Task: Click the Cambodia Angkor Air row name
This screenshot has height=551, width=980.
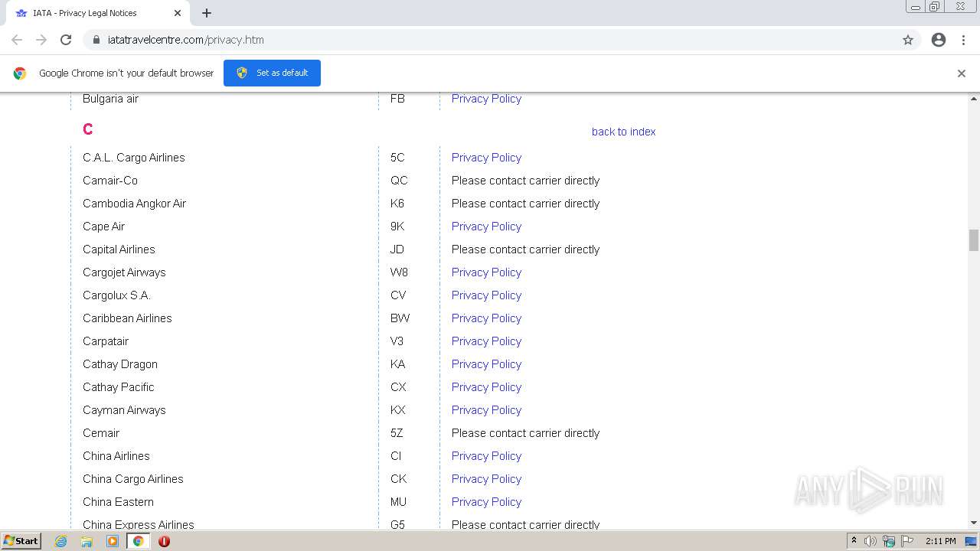Action: coord(134,204)
